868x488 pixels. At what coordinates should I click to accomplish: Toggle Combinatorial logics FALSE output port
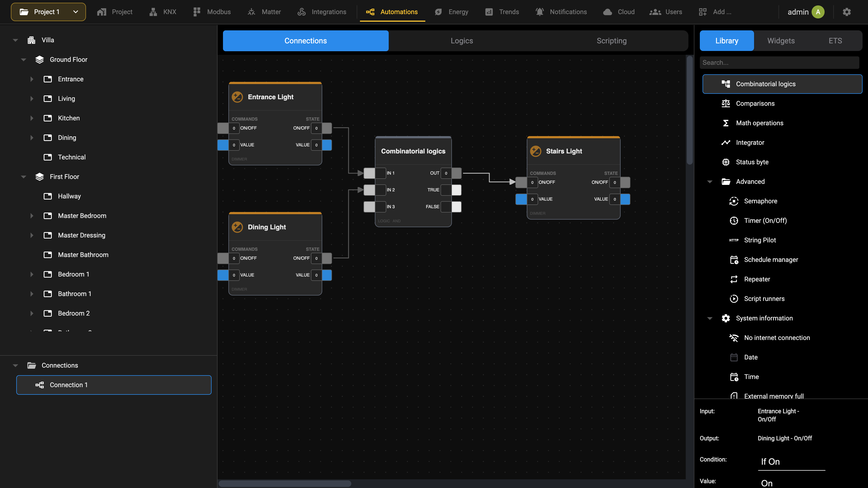point(457,207)
